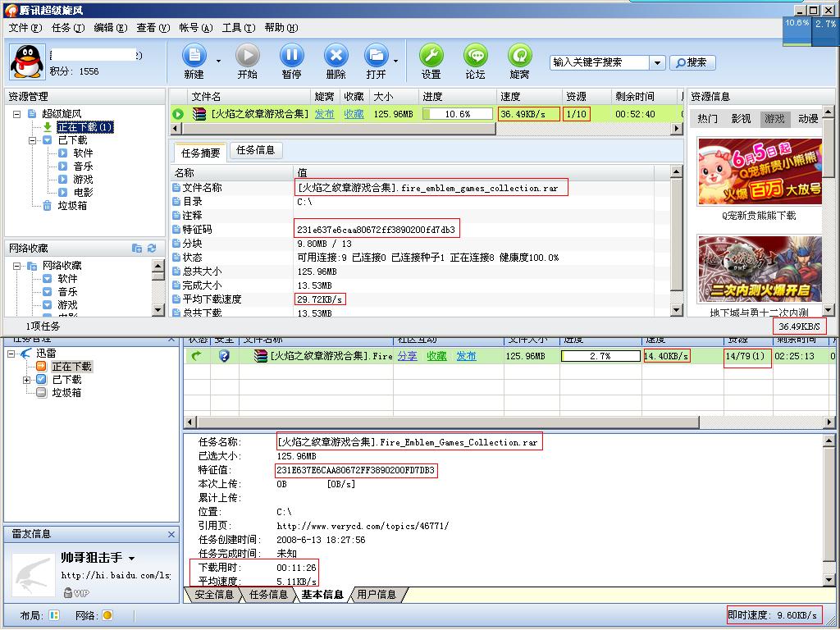
Task: Select the 动漫 resource tab
Action: 808,118
